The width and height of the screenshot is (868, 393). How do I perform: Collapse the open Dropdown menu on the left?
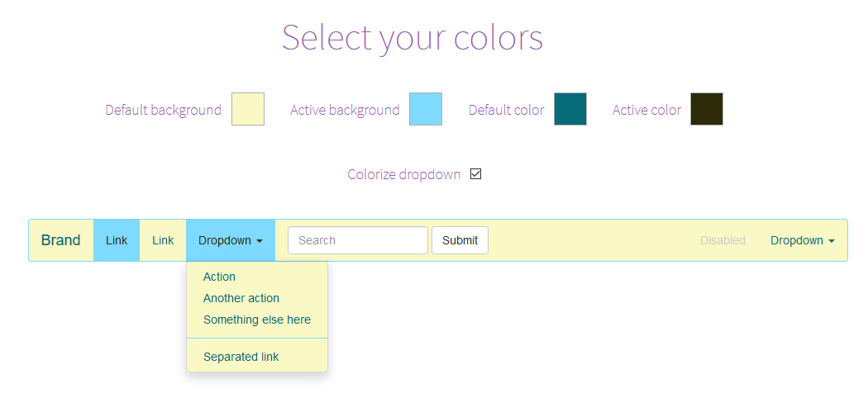point(231,240)
